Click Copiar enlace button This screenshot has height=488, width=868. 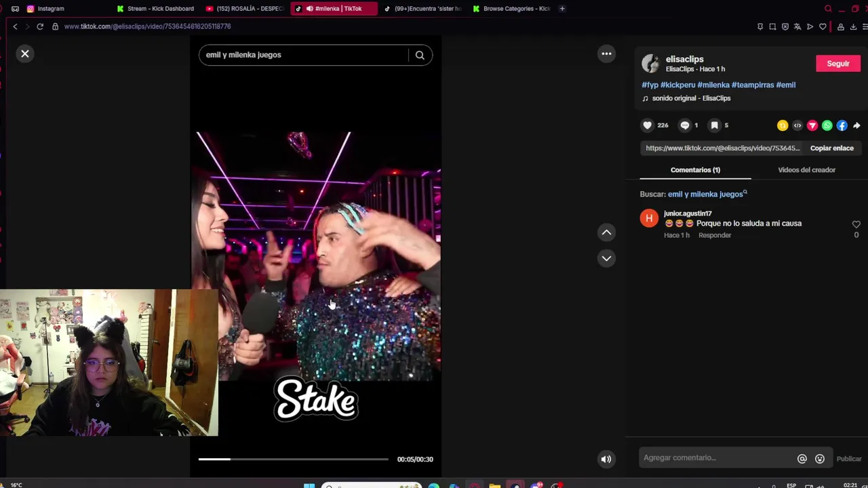831,148
